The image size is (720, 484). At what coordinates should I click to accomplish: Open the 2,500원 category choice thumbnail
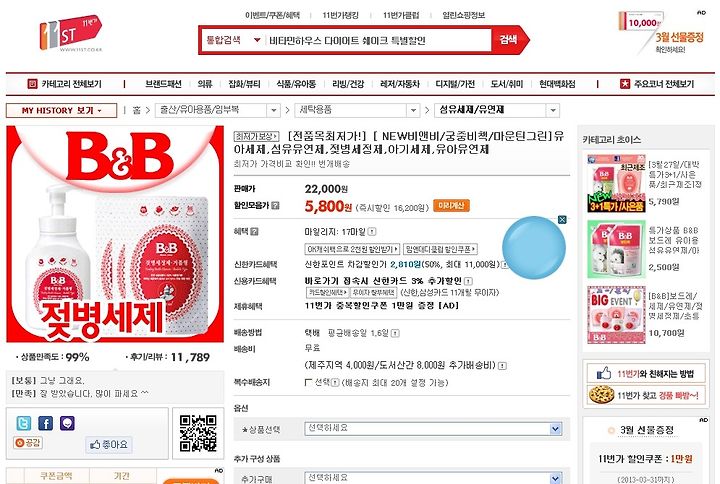point(617,249)
